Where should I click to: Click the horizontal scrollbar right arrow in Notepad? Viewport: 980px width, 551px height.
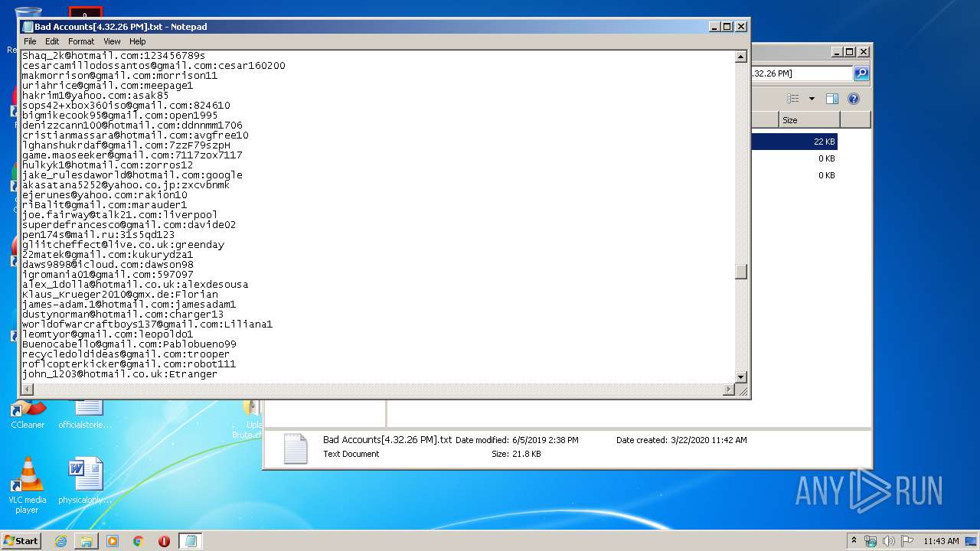click(728, 390)
